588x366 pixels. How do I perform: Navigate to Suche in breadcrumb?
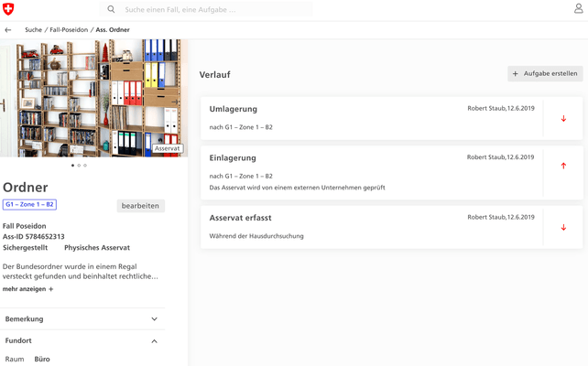tap(34, 30)
